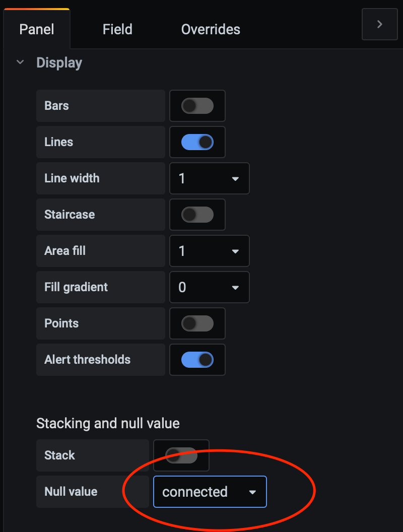Enable the Bars toggle

pos(197,106)
